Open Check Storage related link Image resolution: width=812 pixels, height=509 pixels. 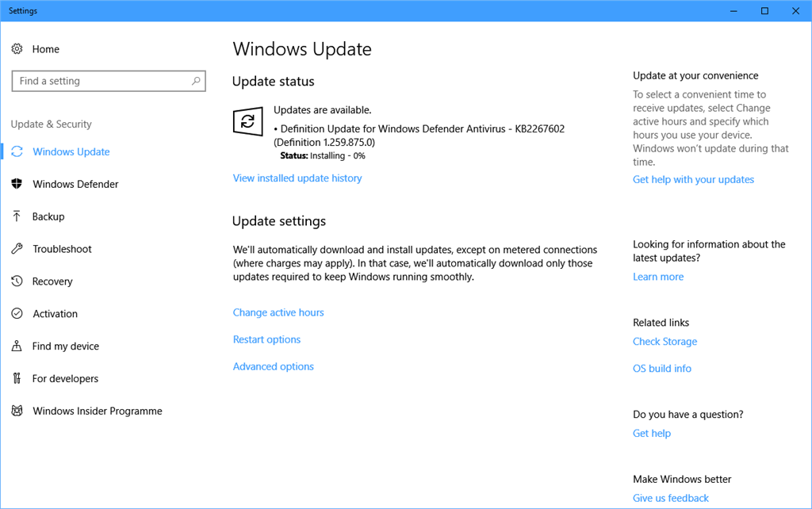click(665, 341)
